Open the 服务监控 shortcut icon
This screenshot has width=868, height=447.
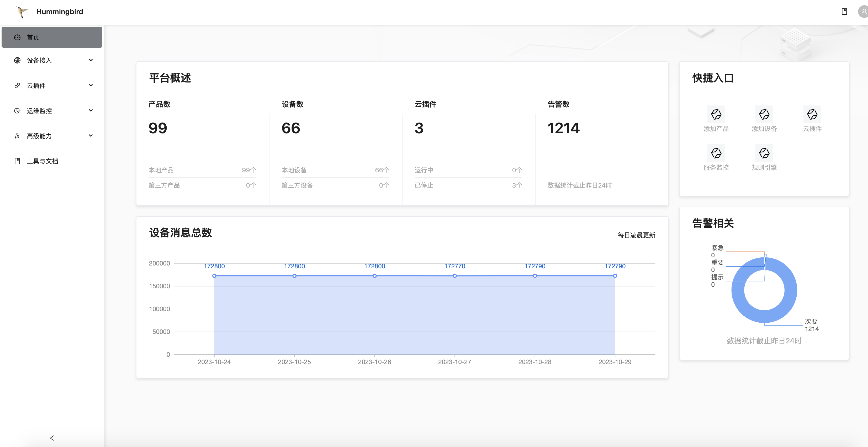[x=716, y=153]
